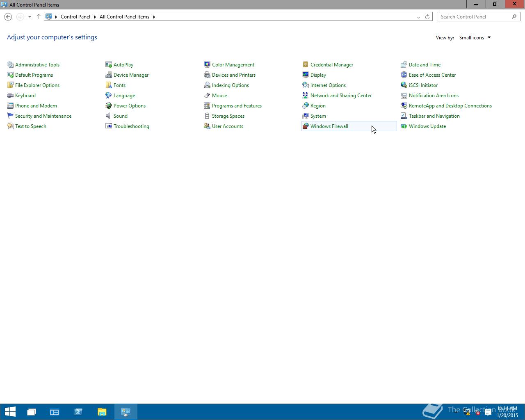Click the Storage Spaces icon

point(207,116)
